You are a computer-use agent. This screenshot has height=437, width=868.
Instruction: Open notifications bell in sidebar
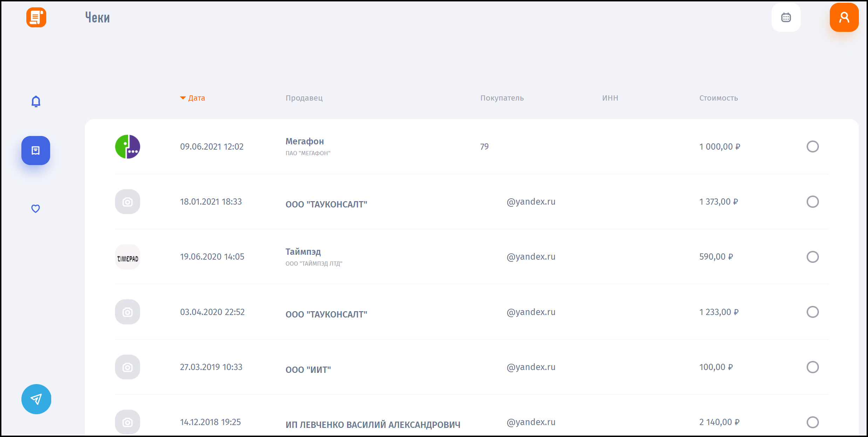(x=36, y=102)
